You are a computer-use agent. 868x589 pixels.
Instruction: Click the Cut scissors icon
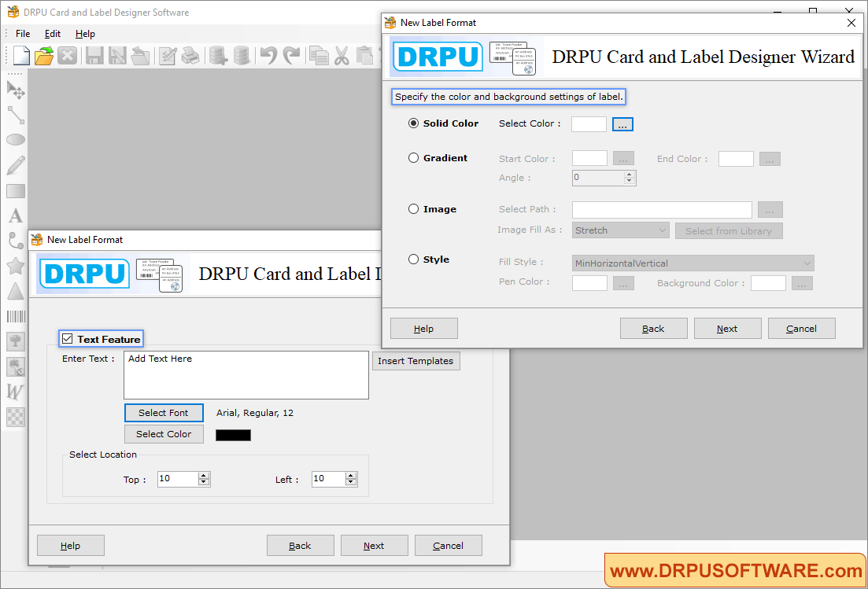point(342,56)
